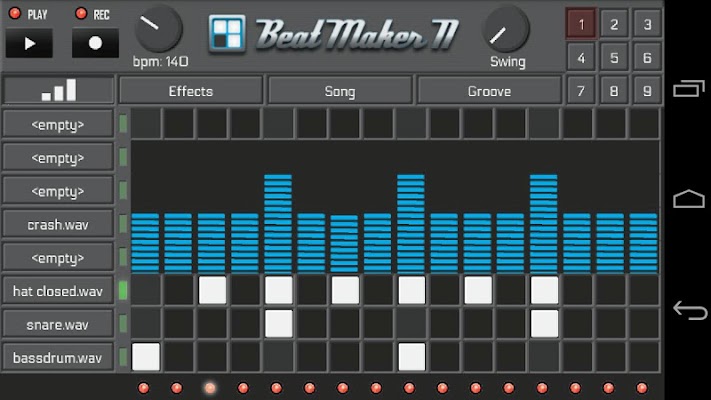The image size is (711, 400).
Task: Open Android recent apps button
Action: pos(689,88)
